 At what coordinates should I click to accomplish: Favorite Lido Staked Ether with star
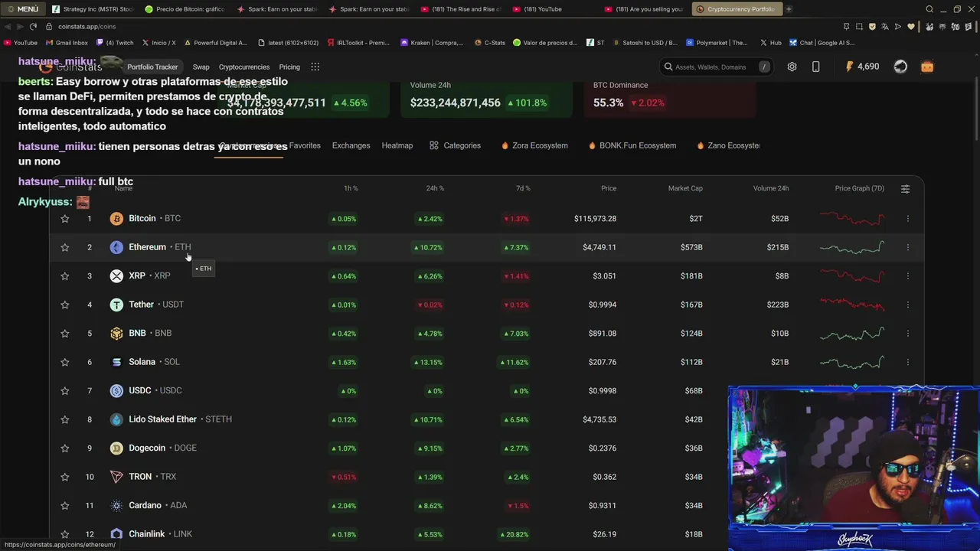pyautogui.click(x=65, y=419)
